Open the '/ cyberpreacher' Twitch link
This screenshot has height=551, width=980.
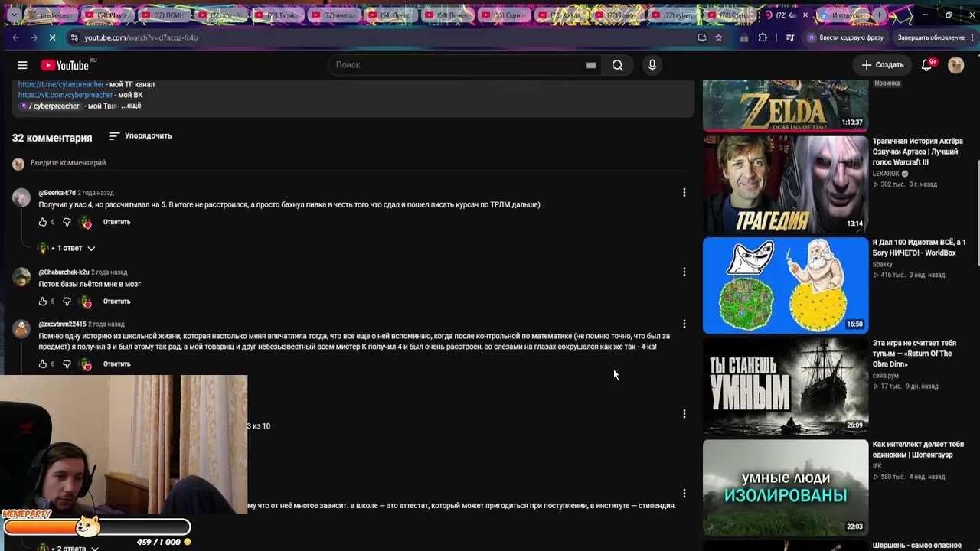pyautogui.click(x=50, y=106)
